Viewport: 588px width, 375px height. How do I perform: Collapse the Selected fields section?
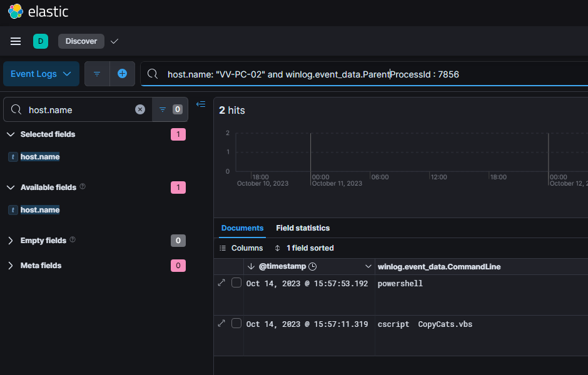[x=11, y=134]
